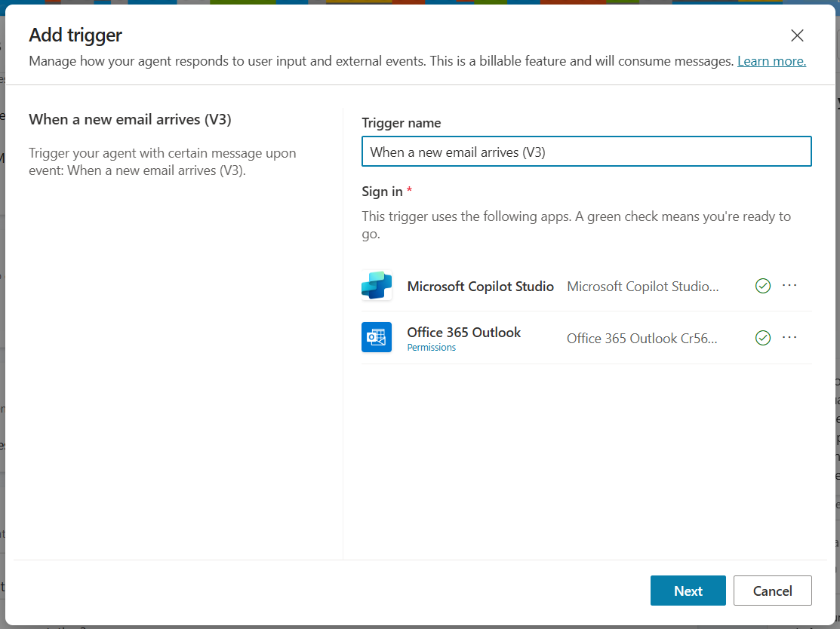Click the 'Trigger name' field label
Image resolution: width=840 pixels, height=629 pixels.
pos(402,123)
